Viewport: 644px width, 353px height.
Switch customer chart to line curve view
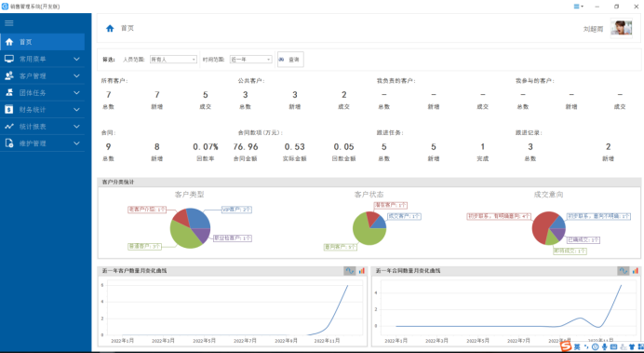[349, 271]
